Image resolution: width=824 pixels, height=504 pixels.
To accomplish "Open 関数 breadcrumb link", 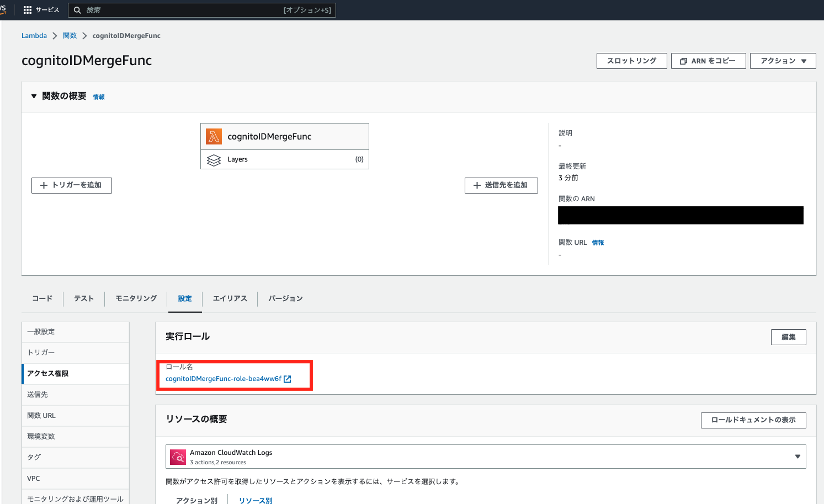I will tap(70, 36).
